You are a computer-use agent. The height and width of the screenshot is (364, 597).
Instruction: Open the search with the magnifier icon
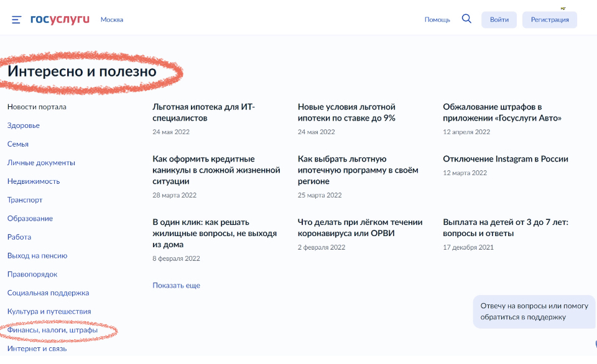(x=466, y=19)
